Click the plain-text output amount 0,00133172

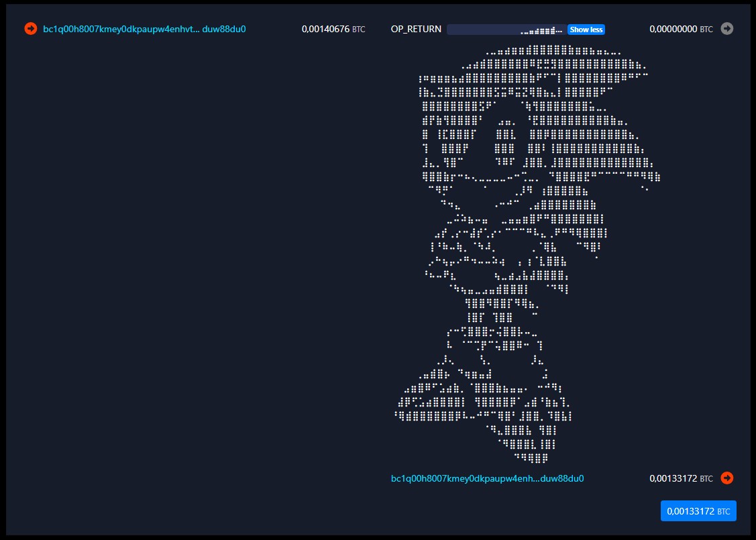pyautogui.click(x=673, y=479)
